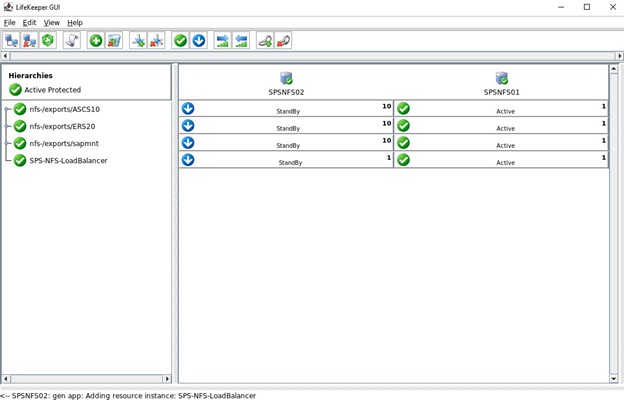Click the Active text in the ERS20 row
The height and width of the screenshot is (400, 624).
tap(505, 129)
